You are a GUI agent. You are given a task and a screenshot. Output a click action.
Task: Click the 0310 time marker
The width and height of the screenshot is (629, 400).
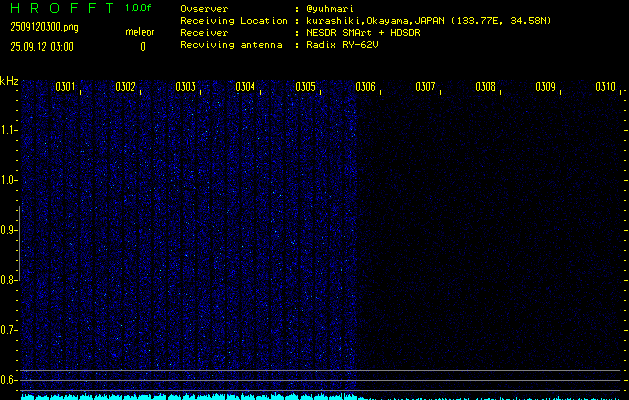[605, 87]
